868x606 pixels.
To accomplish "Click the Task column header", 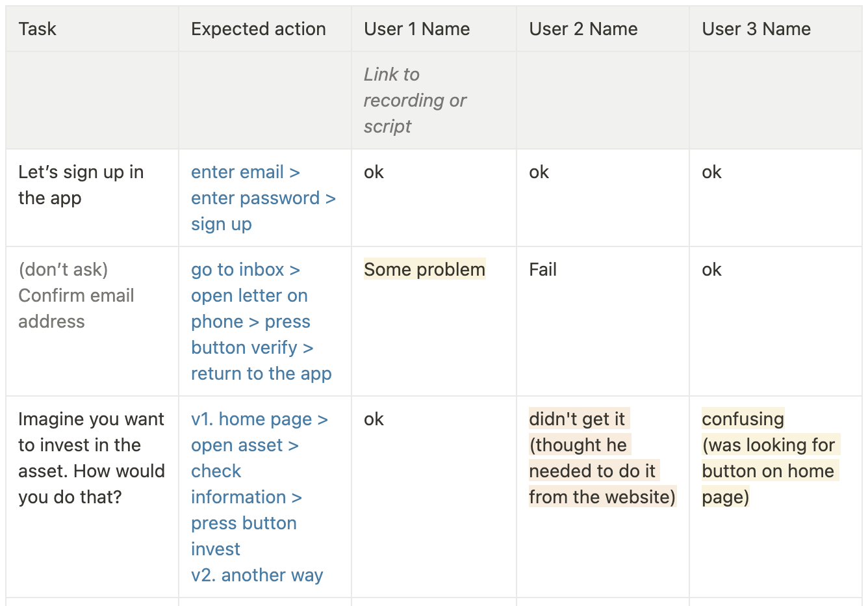I will point(38,29).
